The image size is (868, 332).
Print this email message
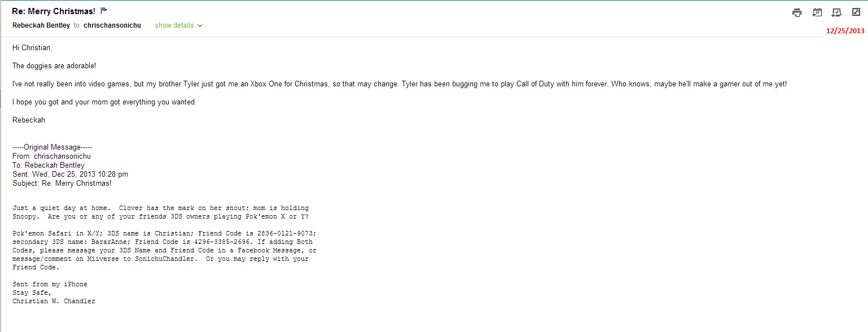click(x=797, y=12)
